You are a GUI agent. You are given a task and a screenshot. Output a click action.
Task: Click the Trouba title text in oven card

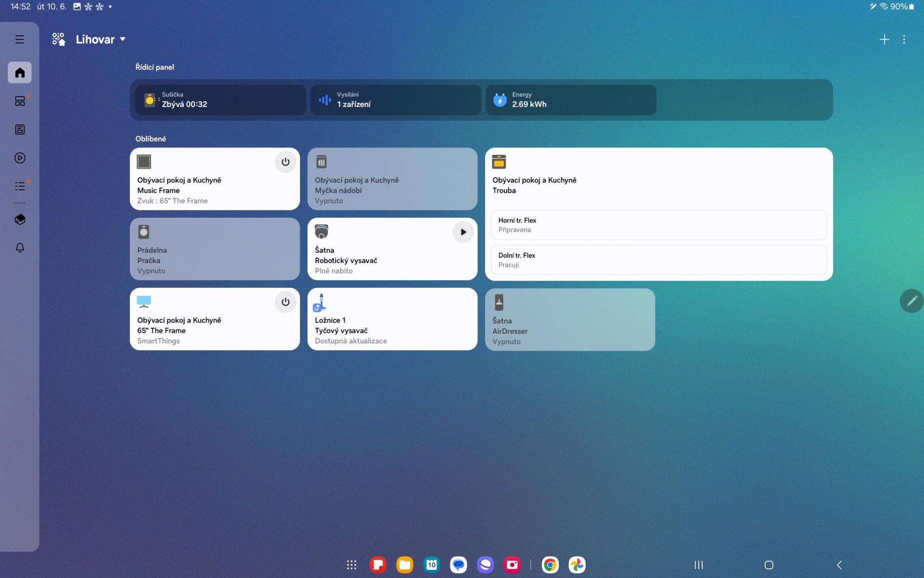click(x=504, y=190)
